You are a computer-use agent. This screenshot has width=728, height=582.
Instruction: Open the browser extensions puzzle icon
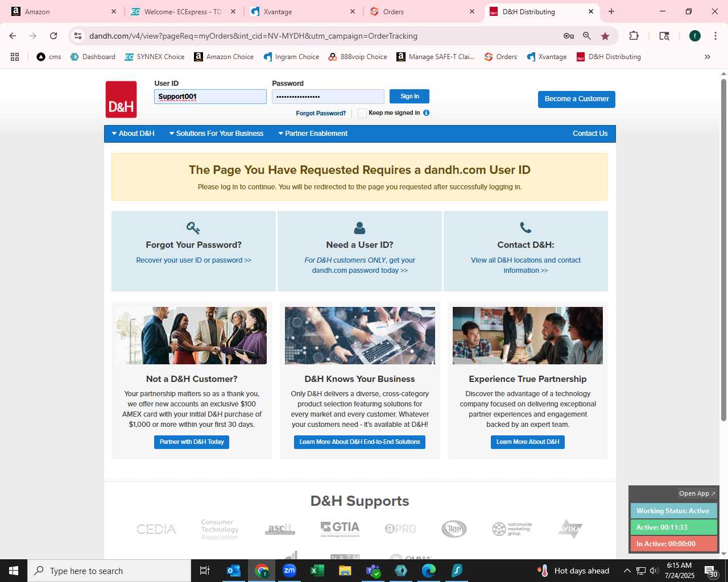[634, 36]
